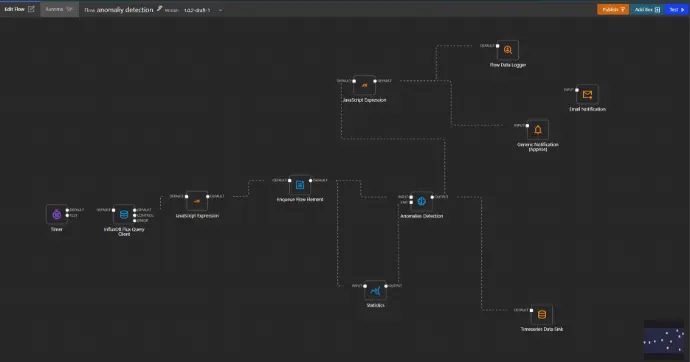Click the Generic Notification bell icon
Screen dimensions: 690x362
point(538,130)
